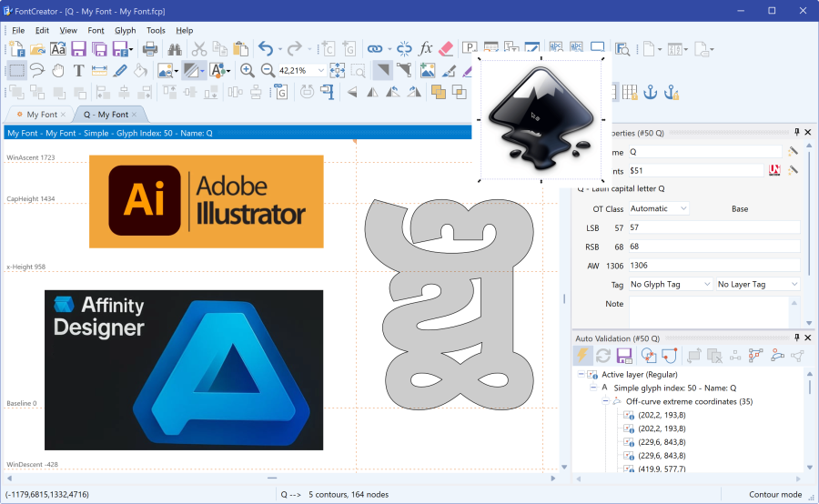
Task: Pin the Auto Validation panel
Action: 796,338
